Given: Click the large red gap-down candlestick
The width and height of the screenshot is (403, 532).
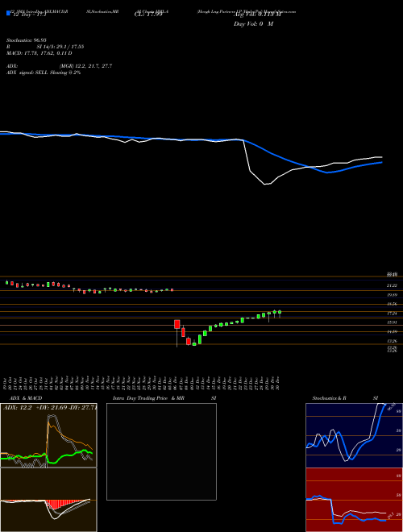Looking at the screenshot, I should (x=177, y=324).
